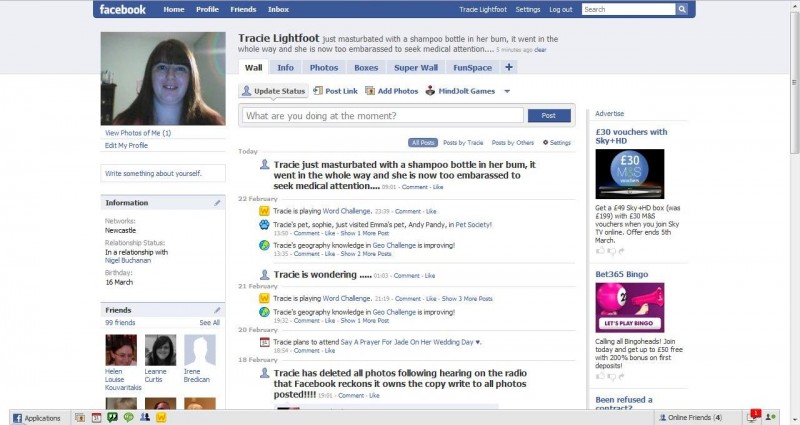The width and height of the screenshot is (800, 425).
Task: Click the blue Post button
Action: point(549,115)
